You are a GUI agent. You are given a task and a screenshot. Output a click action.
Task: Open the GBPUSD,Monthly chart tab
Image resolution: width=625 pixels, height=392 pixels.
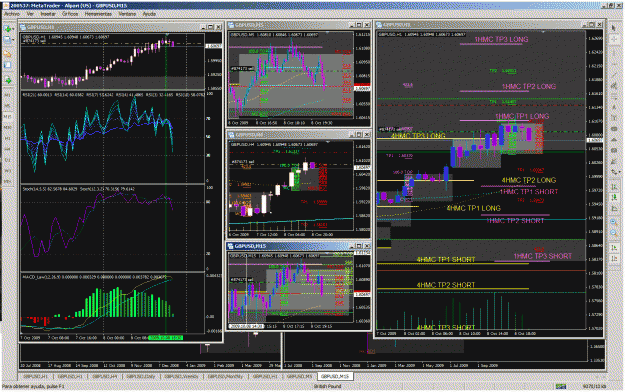pos(226,376)
